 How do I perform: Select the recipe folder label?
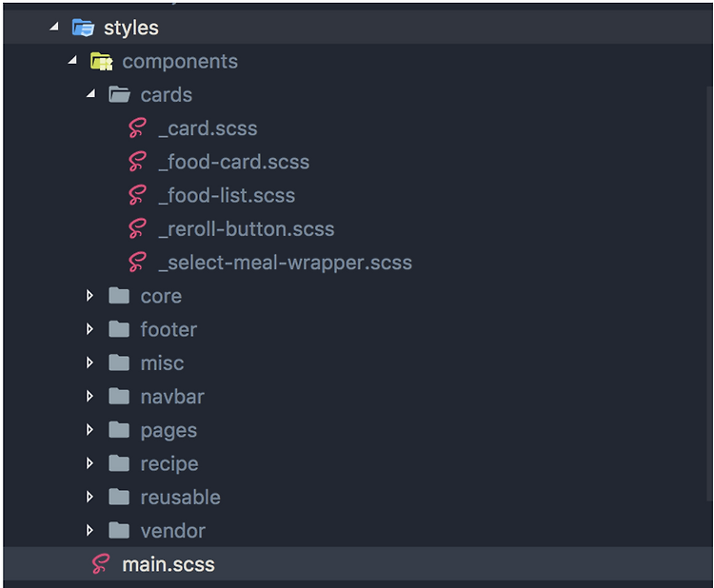169,463
